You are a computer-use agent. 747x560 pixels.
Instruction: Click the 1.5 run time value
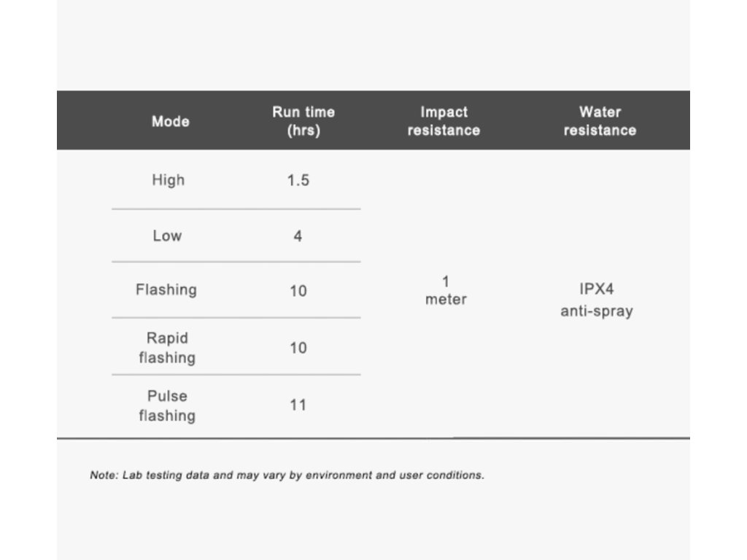coord(298,181)
